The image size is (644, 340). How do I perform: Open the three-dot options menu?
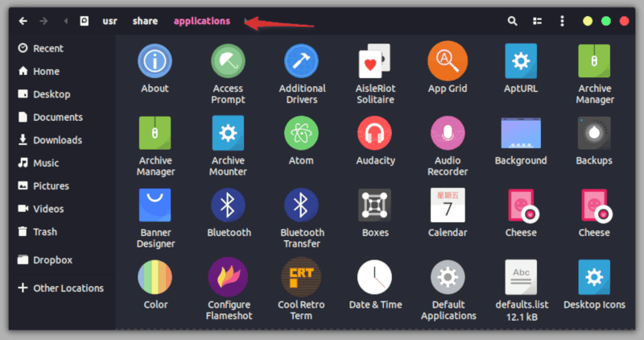coord(562,21)
